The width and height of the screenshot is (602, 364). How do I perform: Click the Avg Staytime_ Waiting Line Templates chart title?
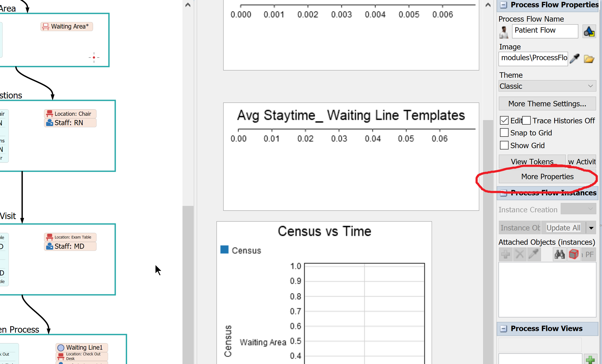pyautogui.click(x=351, y=115)
